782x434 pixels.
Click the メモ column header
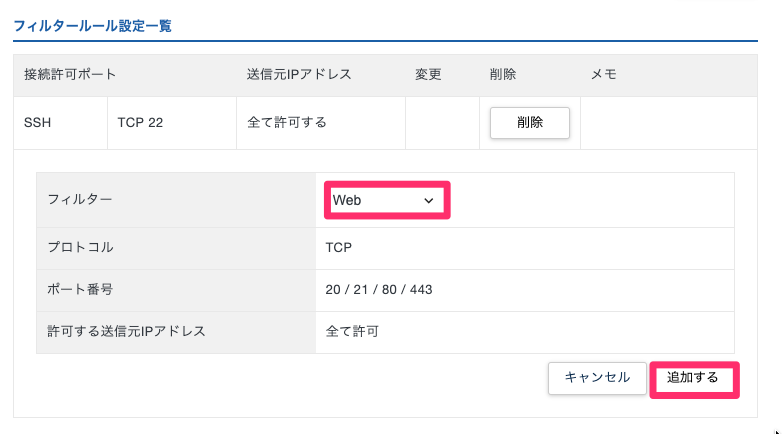(x=604, y=75)
